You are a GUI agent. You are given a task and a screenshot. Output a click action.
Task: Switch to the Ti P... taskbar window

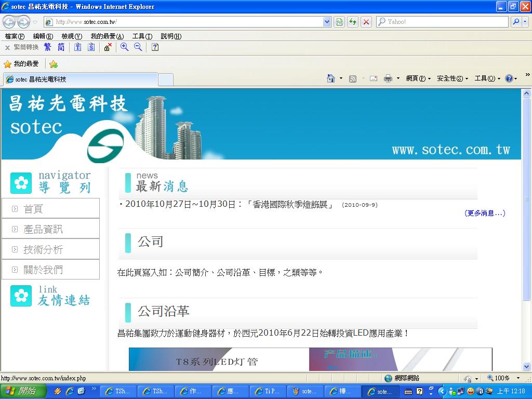268,392
